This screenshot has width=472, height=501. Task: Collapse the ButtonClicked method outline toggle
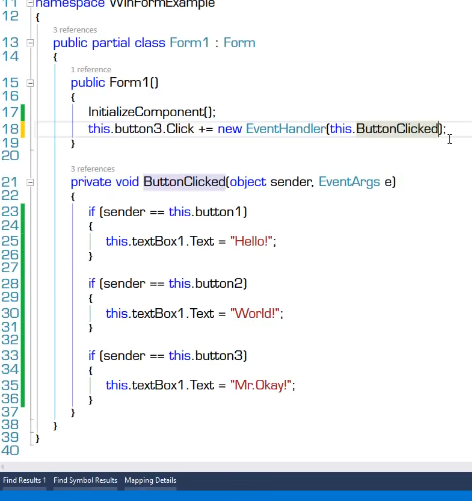(30, 182)
